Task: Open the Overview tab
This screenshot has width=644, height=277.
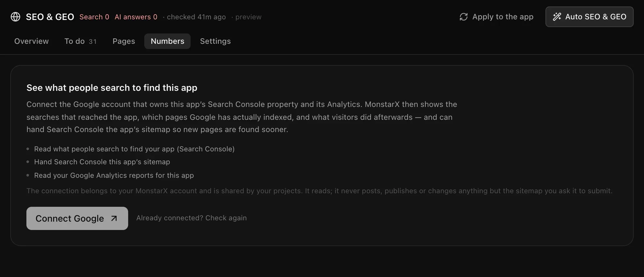Action: point(32,41)
